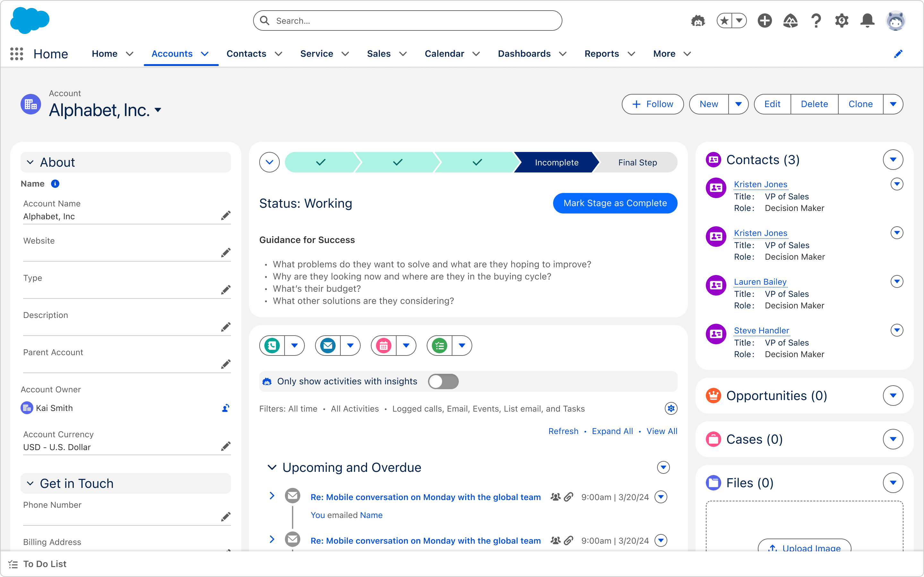Click change Account Owner icon
This screenshot has width=924, height=577.
pos(226,408)
